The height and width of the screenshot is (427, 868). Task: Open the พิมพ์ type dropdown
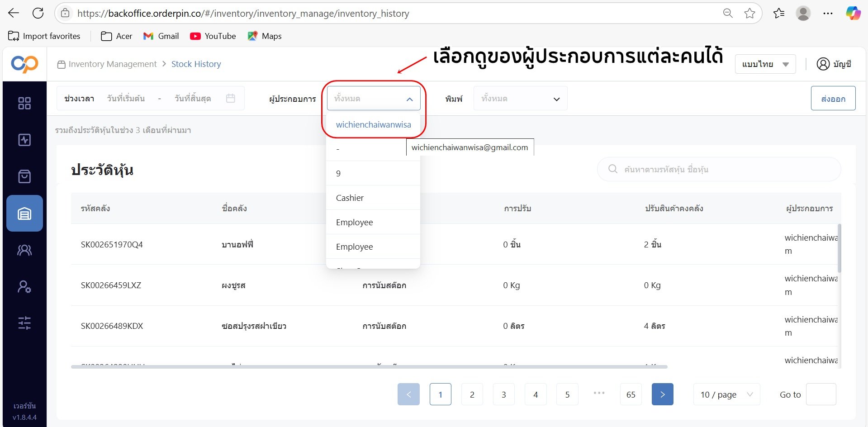pos(520,99)
